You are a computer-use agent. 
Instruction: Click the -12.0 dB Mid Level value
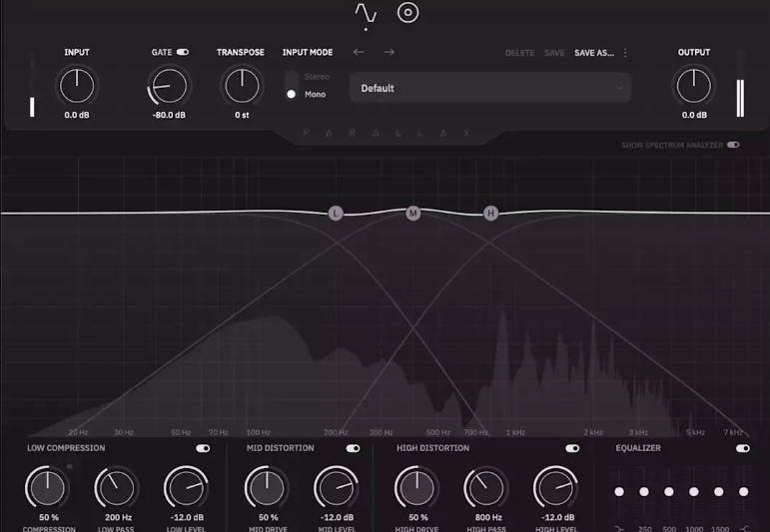tap(337, 517)
